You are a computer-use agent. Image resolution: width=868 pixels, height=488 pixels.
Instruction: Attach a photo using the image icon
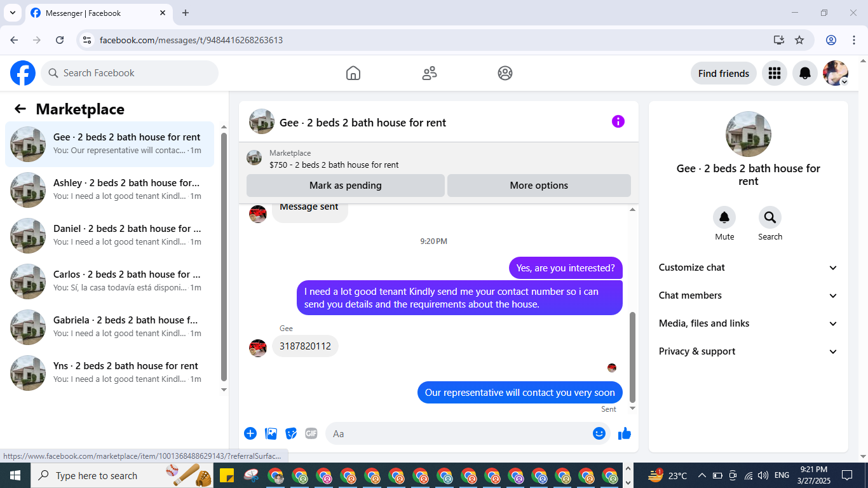(x=271, y=433)
